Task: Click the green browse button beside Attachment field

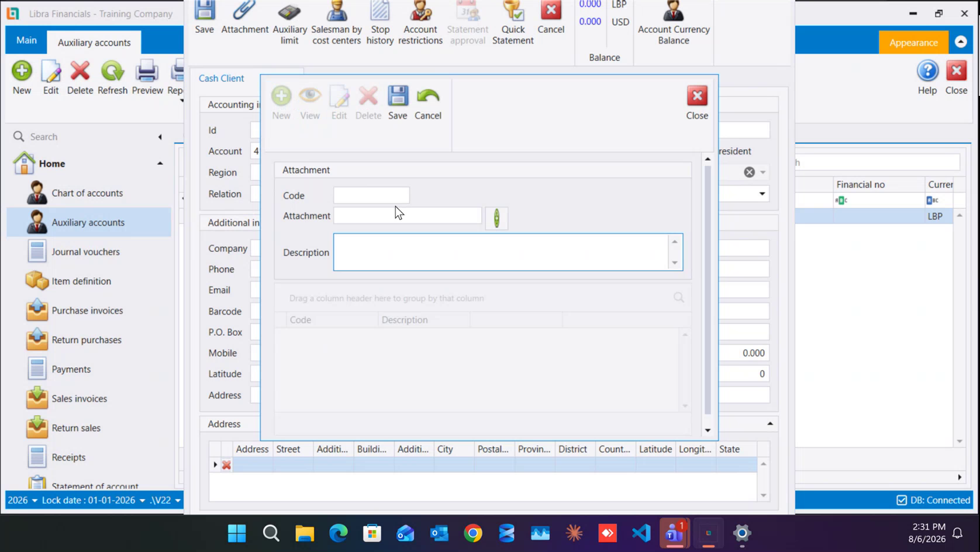Action: (x=496, y=218)
